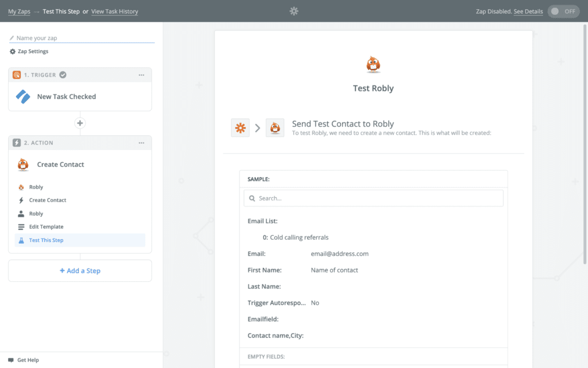588x368 pixels.
Task: Click the Zap Settings gear icon
Action: pos(13,51)
